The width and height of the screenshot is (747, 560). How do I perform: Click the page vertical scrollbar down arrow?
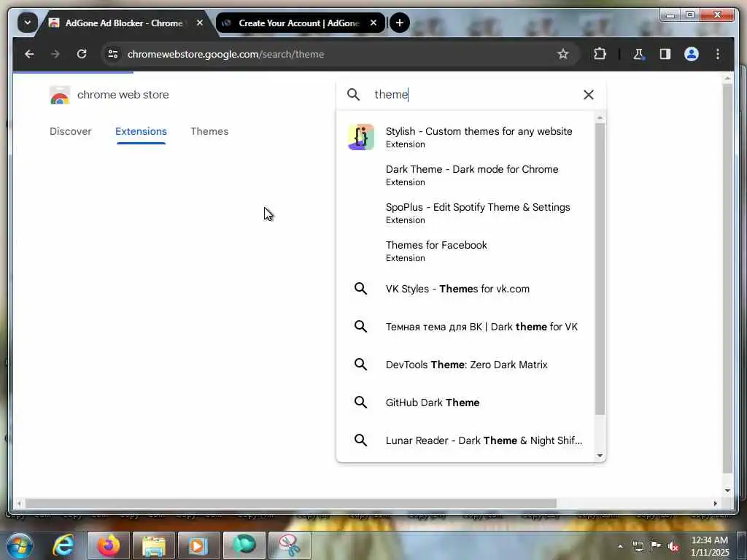[727, 491]
